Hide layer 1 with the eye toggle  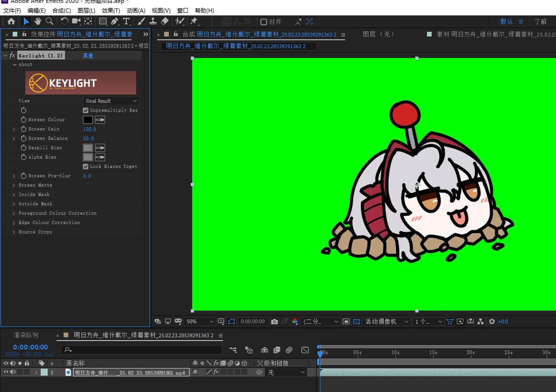(x=6, y=372)
